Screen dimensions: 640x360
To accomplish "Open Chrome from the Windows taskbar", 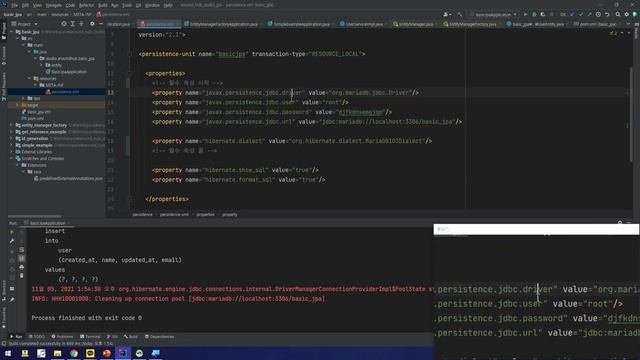I will click(74, 353).
